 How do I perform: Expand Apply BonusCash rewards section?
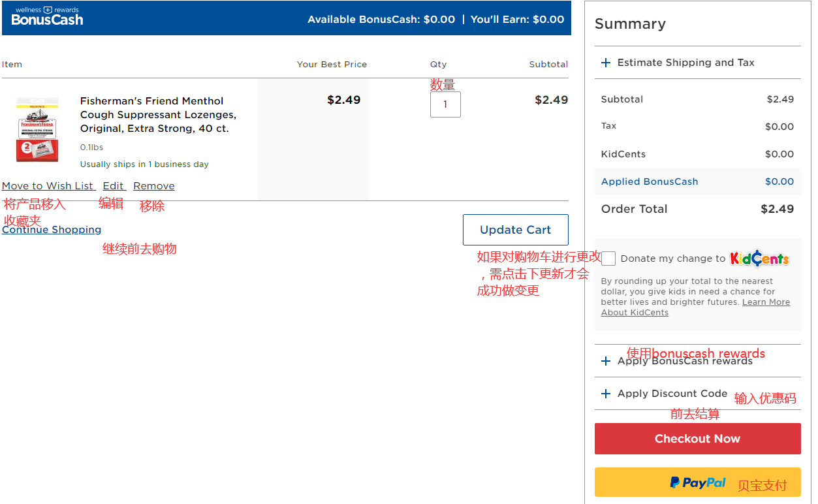coord(685,361)
